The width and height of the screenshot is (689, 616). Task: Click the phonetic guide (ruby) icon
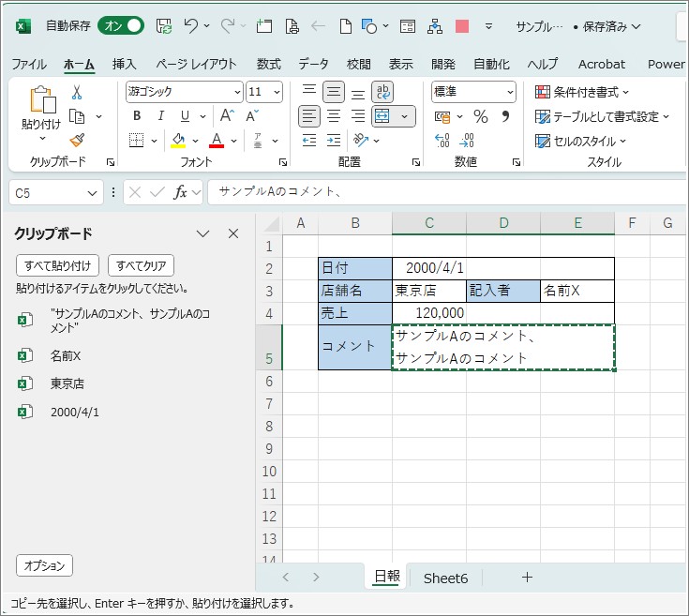click(258, 141)
